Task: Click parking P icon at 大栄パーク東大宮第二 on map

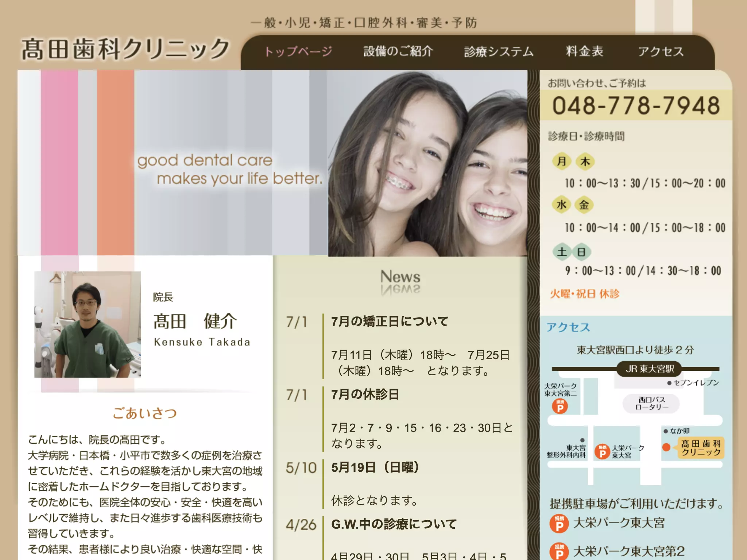Action: click(x=560, y=406)
